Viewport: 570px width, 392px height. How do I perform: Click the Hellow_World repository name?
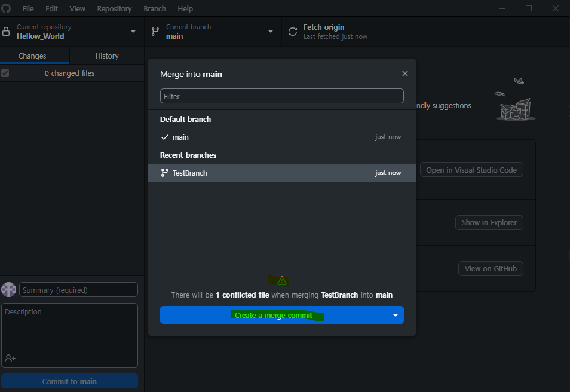point(41,36)
